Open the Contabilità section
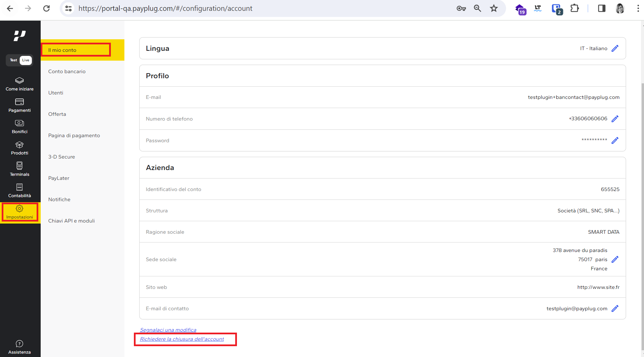644x357 pixels. click(x=20, y=191)
